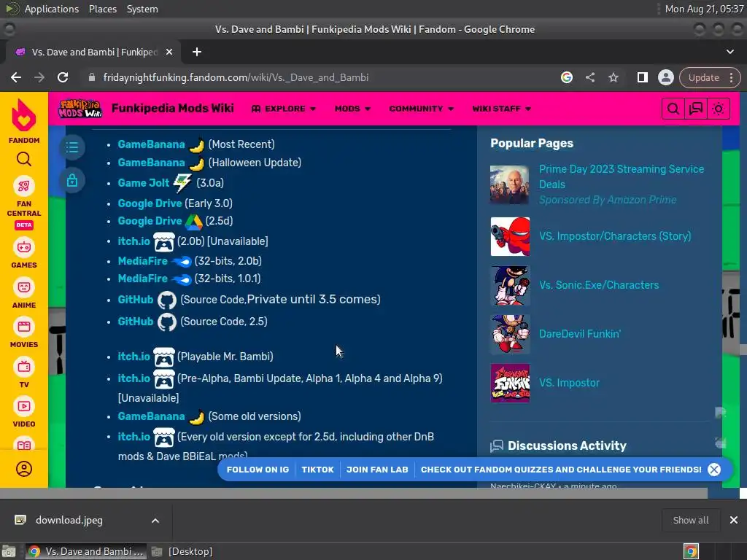The image size is (747, 560).
Task: Click Update button in Chrome toolbar
Action: pos(703,77)
